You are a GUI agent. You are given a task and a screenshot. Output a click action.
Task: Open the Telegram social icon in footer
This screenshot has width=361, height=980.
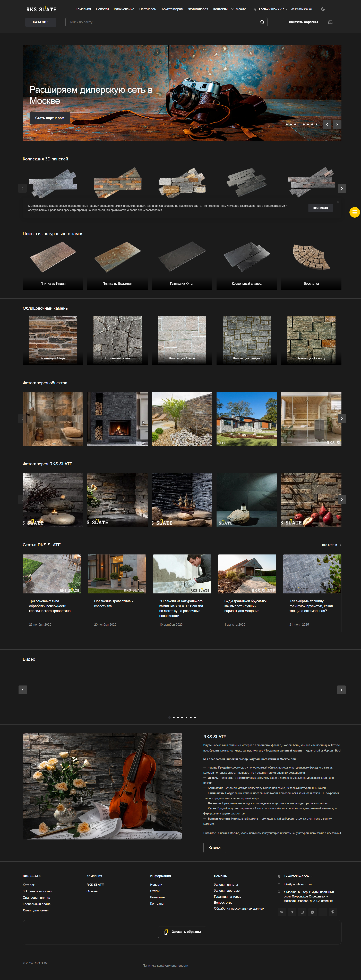pos(292,912)
